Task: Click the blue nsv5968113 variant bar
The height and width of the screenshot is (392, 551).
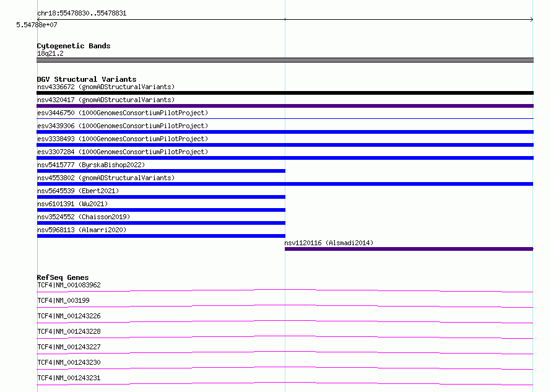Action: point(161,236)
